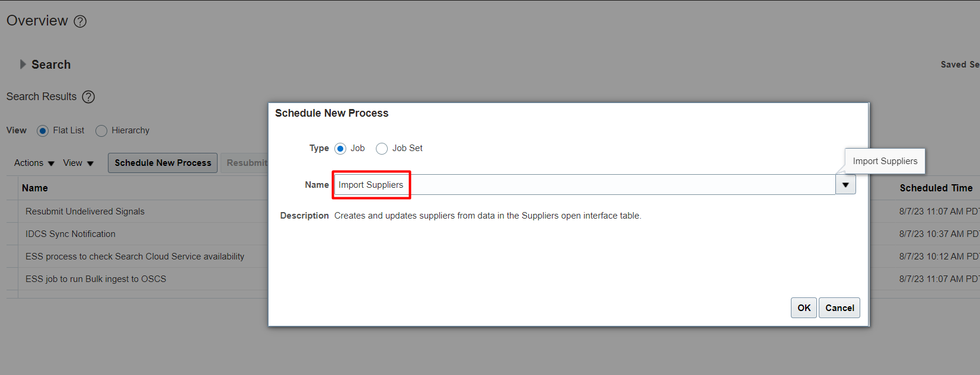Select the Resubmit Undelivered Signals process row
Image resolution: width=980 pixels, height=375 pixels.
pyautogui.click(x=86, y=211)
